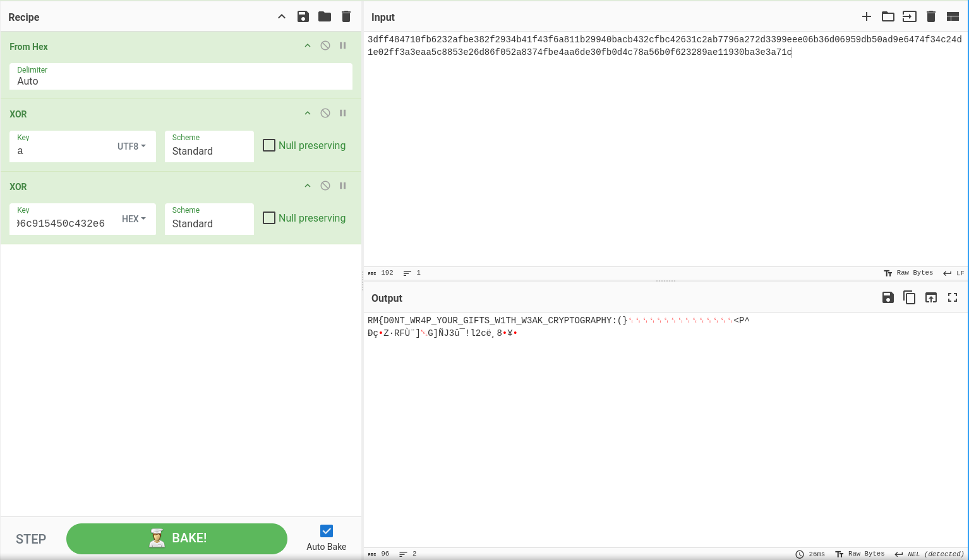Reset pane layout
Viewport: 969px width, 560px height.
click(x=953, y=16)
